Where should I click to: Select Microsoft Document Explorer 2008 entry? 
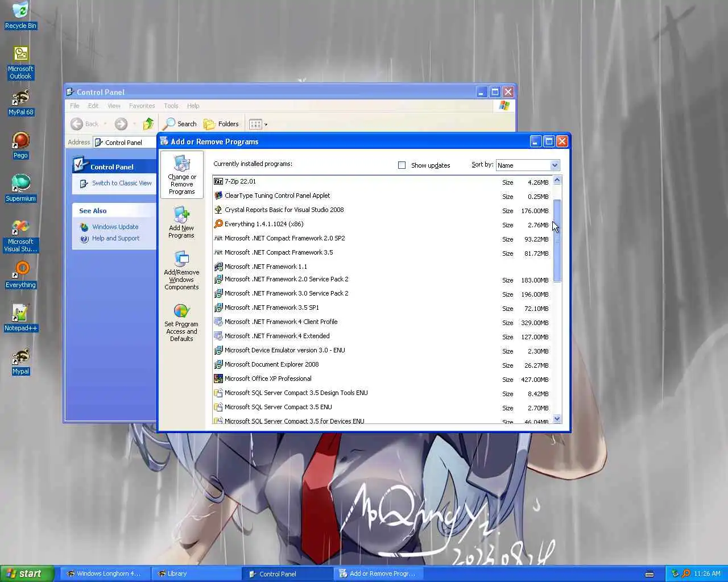click(x=382, y=364)
